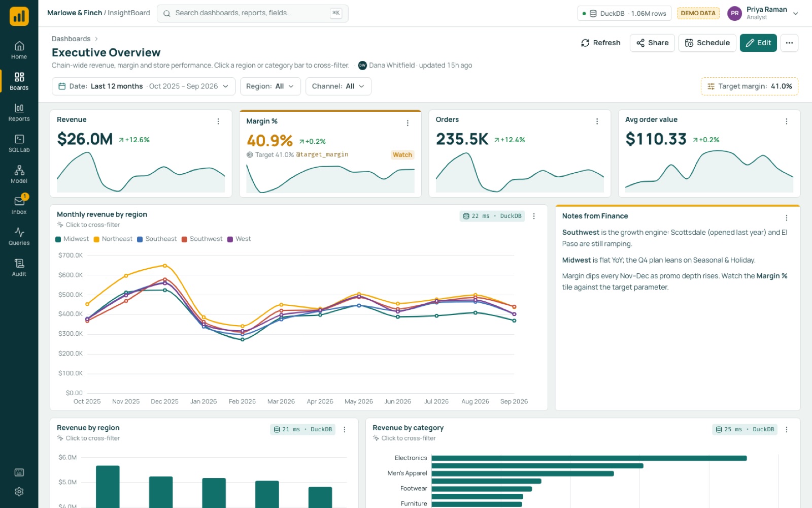The height and width of the screenshot is (508, 812).
Task: Expand the Priya Raman user menu
Action: [763, 13]
